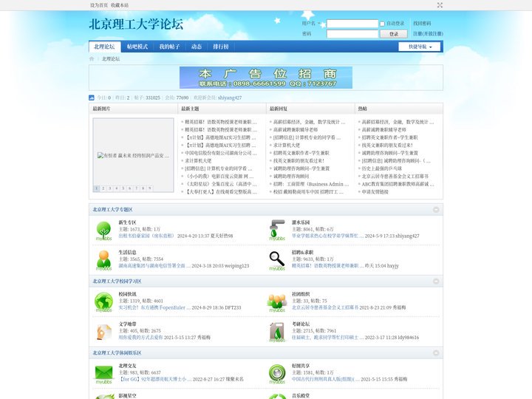Open the 文学地带 forum title

[x=127, y=324]
